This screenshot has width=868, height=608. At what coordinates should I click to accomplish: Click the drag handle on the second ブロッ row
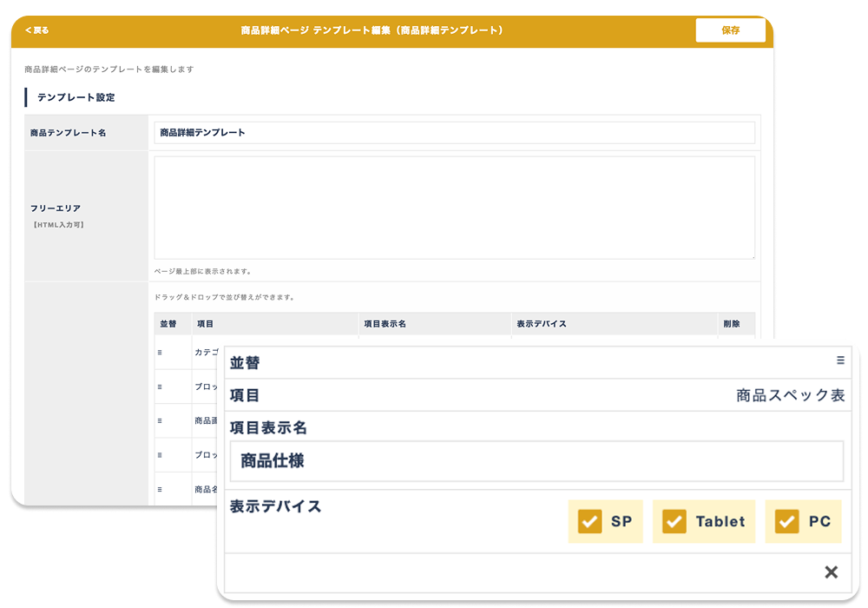point(161,454)
